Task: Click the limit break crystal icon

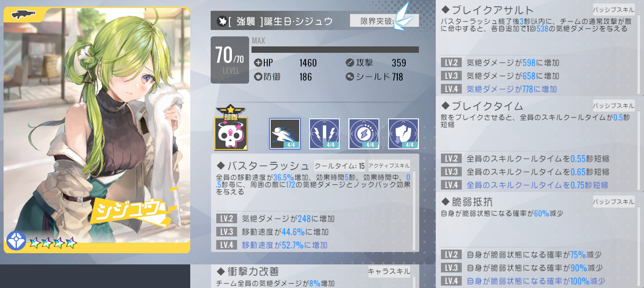Action: 402,17
